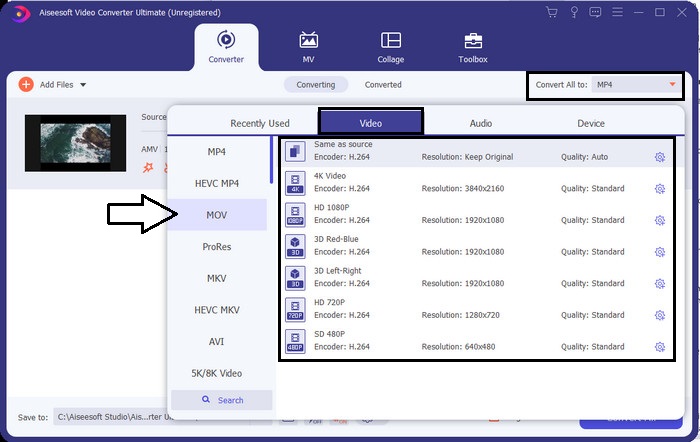Select the Device format tab
700x442 pixels.
[x=591, y=123]
